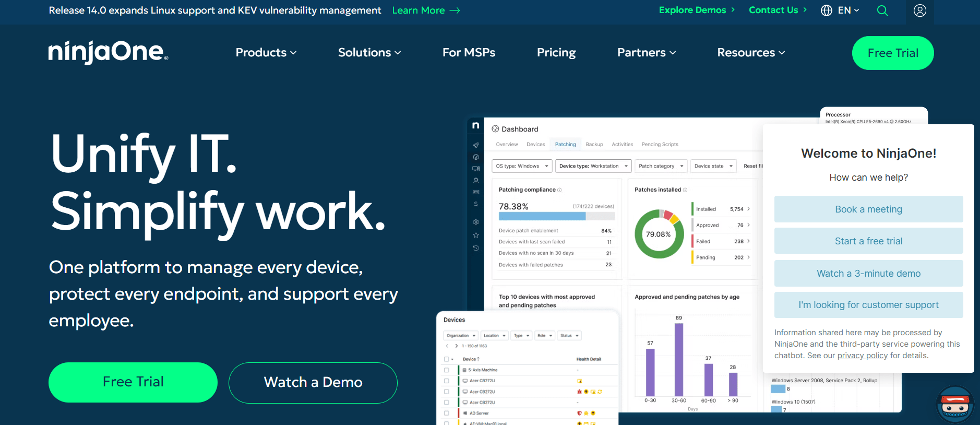
Task: Click the white 'n' logo in the dashboard sidebar
Action: [475, 125]
